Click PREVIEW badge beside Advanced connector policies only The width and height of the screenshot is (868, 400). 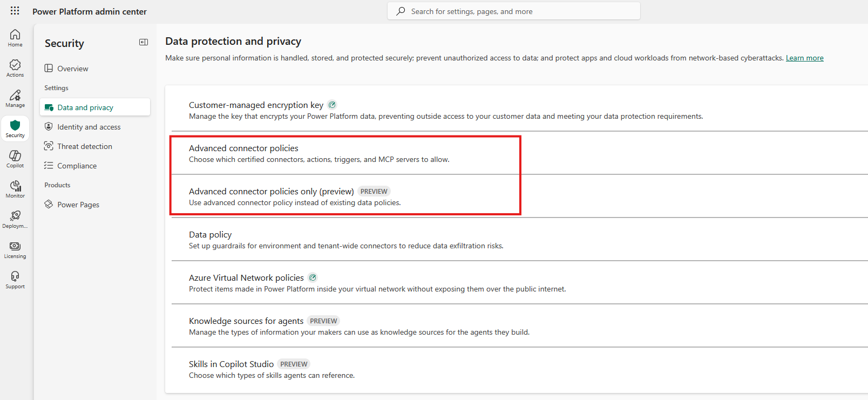click(374, 191)
